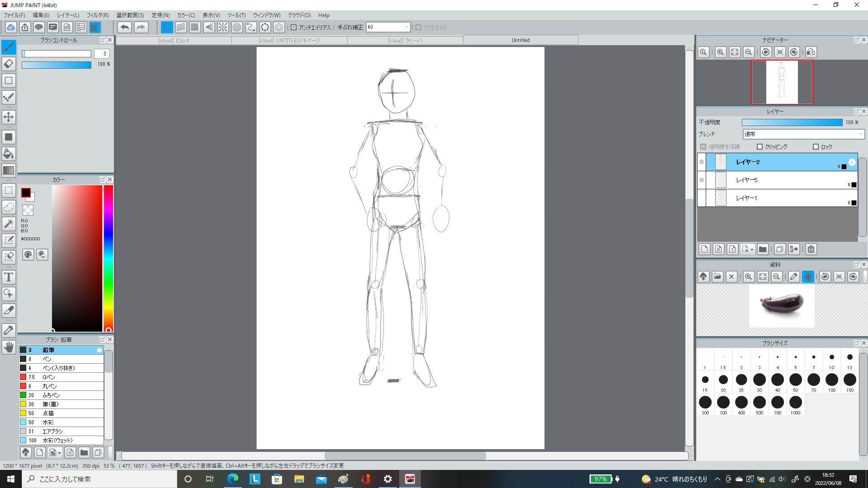Open the ブレンド mode dropdown
This screenshot has height=488, width=868.
pos(803,134)
